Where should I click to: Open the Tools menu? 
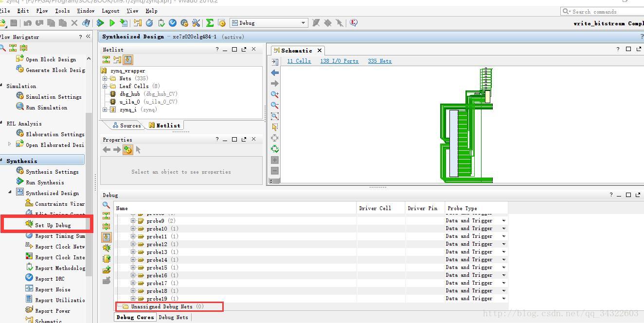tap(62, 10)
